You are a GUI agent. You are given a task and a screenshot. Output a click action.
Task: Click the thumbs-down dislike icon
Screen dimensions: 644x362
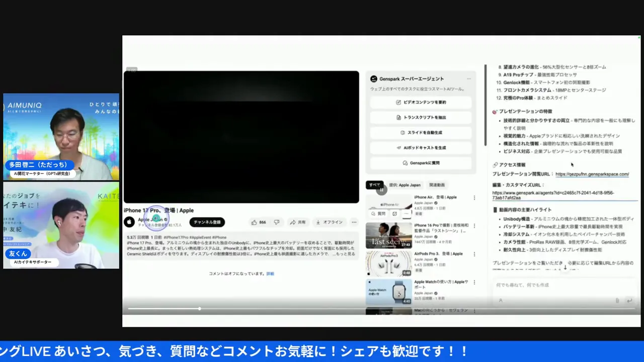(276, 222)
